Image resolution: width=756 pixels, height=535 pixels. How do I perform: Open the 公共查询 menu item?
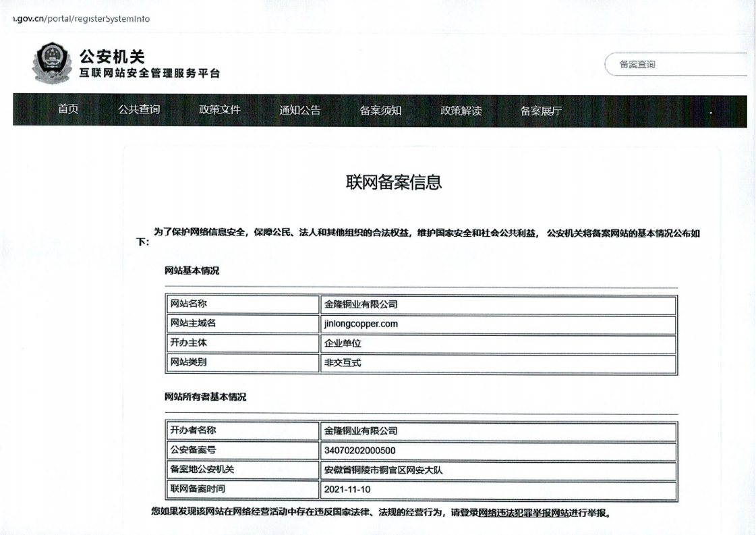[x=139, y=111]
